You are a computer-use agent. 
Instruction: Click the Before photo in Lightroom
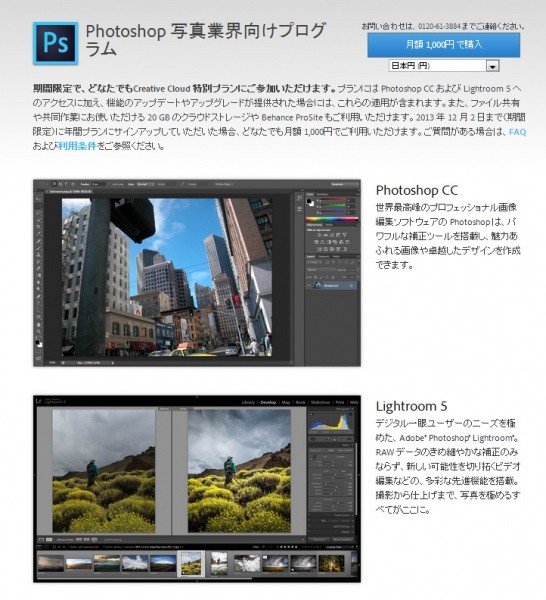pyautogui.click(x=104, y=471)
